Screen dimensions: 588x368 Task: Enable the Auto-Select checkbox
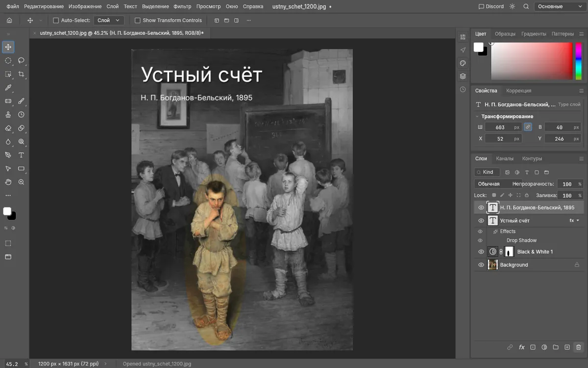point(56,21)
